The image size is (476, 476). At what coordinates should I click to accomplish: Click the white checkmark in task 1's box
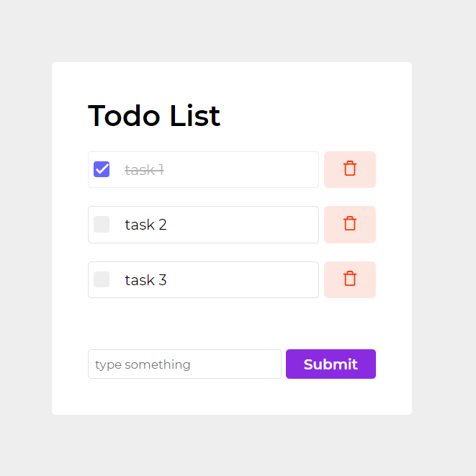point(102,169)
